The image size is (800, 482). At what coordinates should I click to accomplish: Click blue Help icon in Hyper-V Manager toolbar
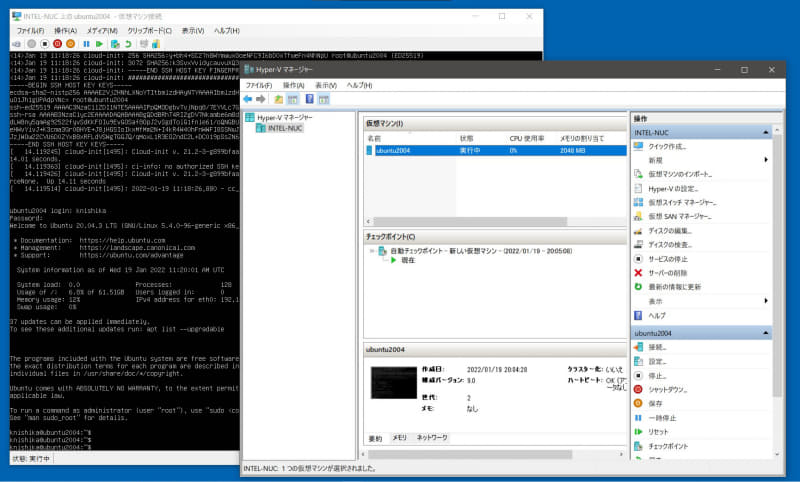click(x=310, y=99)
